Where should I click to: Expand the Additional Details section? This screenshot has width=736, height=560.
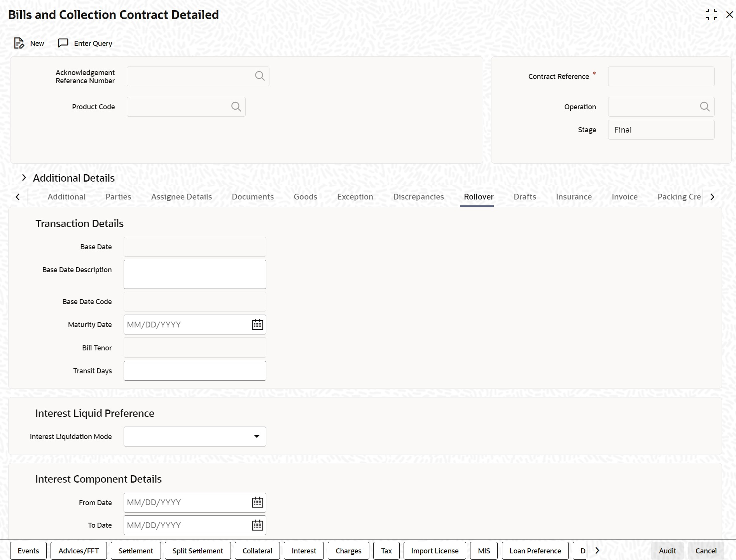(x=24, y=178)
